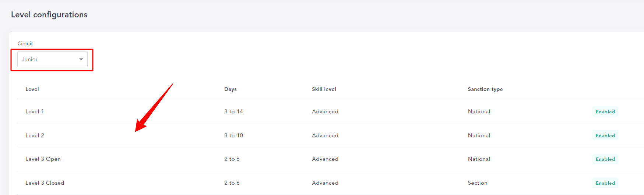Open the Level 3 Open configuration
644x195 pixels.
330,159
